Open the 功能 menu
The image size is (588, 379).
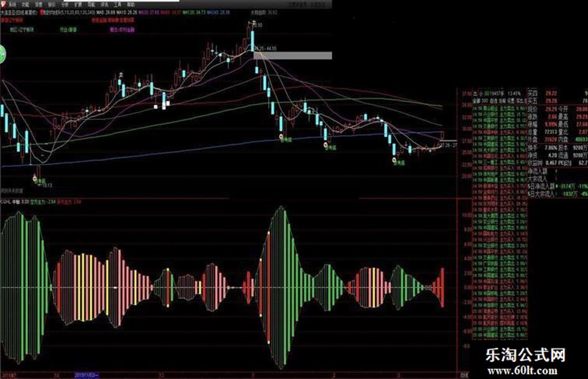click(x=25, y=4)
